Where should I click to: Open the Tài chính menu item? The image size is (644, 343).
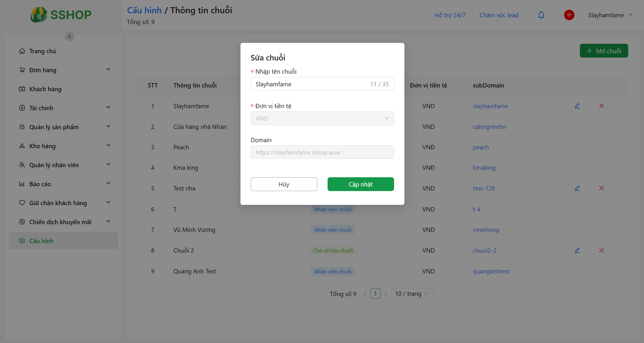click(x=63, y=108)
